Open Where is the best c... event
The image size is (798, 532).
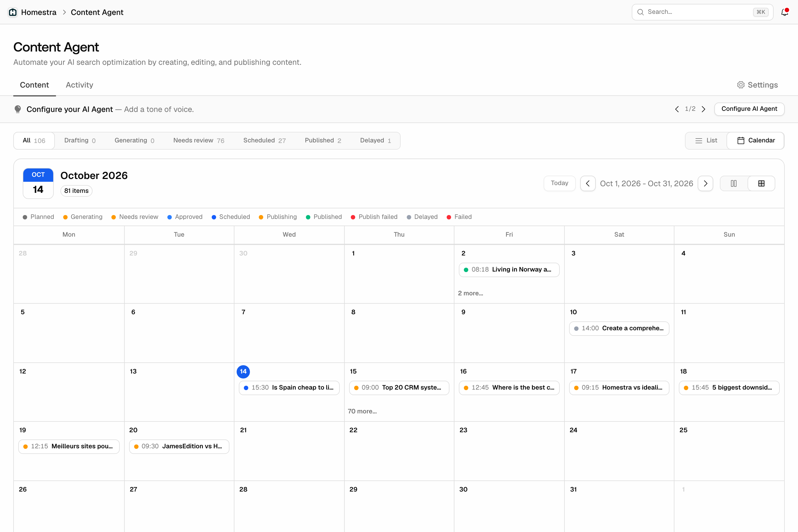[509, 388]
